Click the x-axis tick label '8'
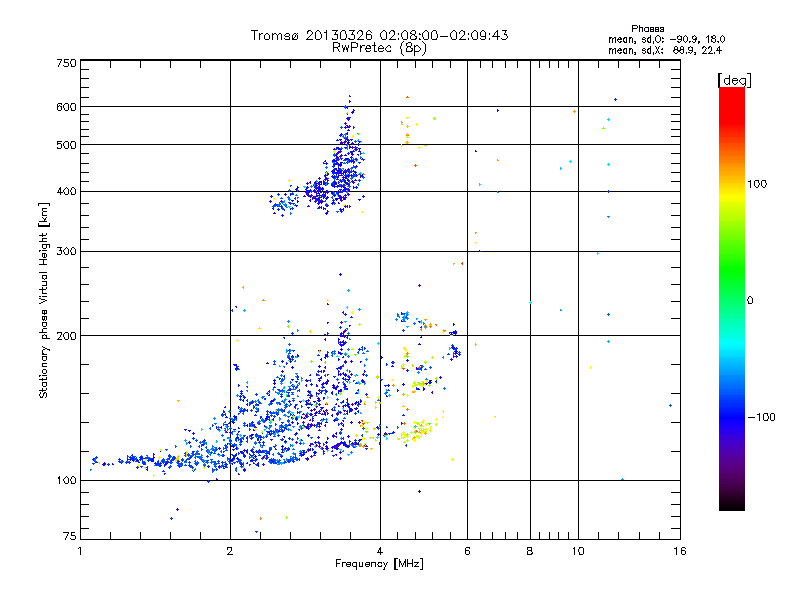This screenshot has width=800, height=600. 530,551
